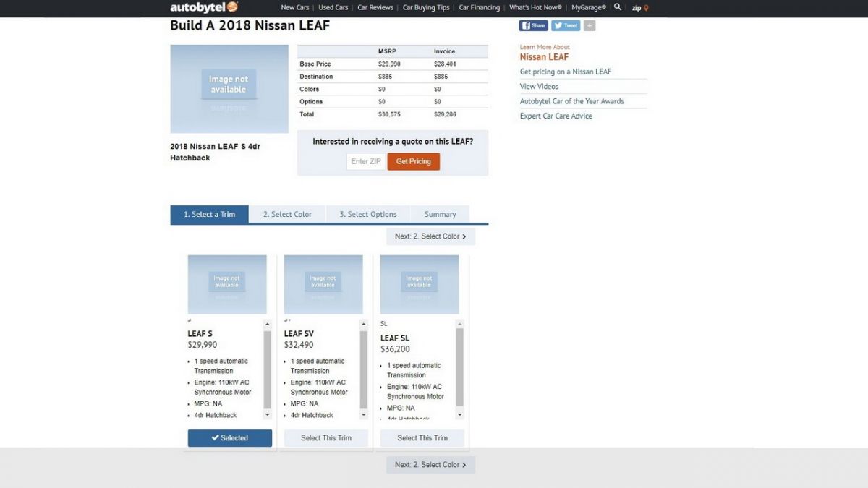Click the MSRP column header
Image resolution: width=868 pixels, height=488 pixels.
[387, 51]
